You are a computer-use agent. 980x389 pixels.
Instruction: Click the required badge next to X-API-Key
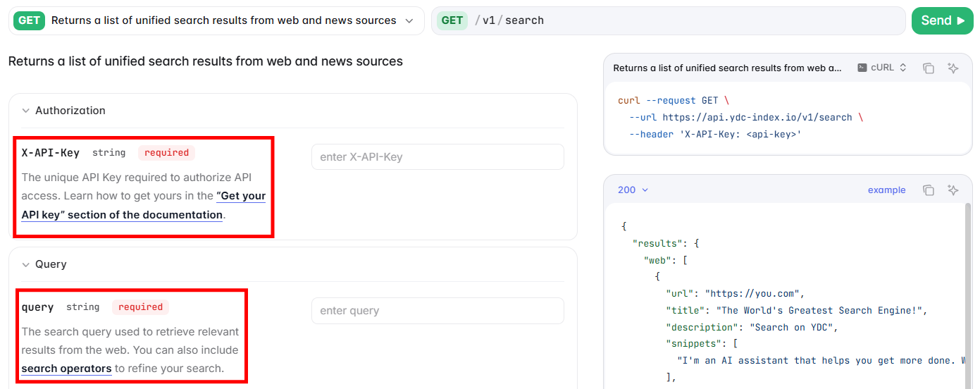click(167, 153)
